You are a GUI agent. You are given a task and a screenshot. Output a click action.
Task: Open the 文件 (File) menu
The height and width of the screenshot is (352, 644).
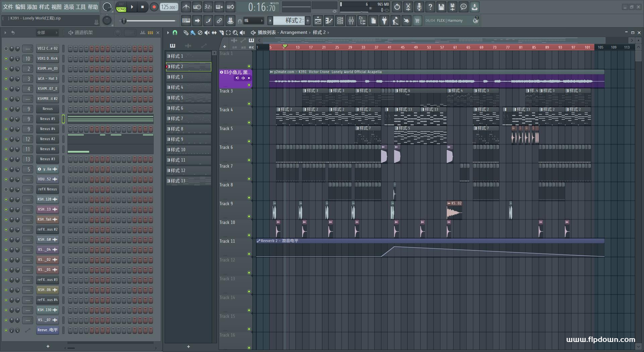(x=8, y=7)
